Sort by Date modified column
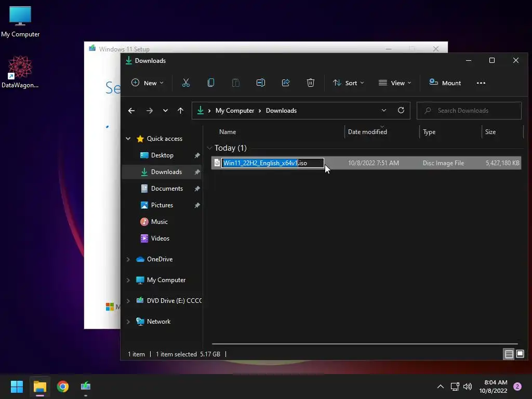 [367, 132]
